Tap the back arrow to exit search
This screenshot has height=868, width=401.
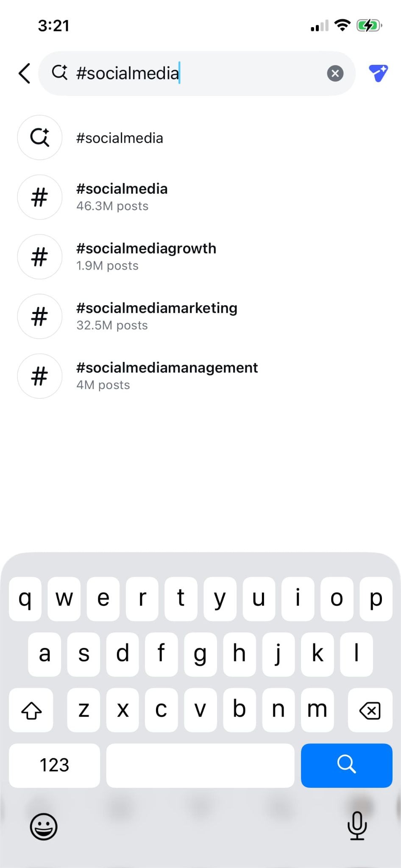[24, 73]
